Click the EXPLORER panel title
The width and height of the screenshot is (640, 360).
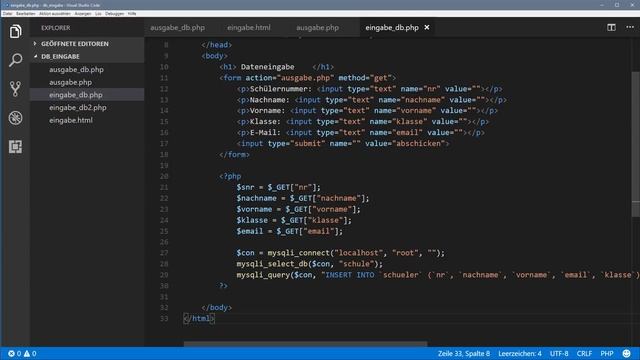pyautogui.click(x=56, y=28)
